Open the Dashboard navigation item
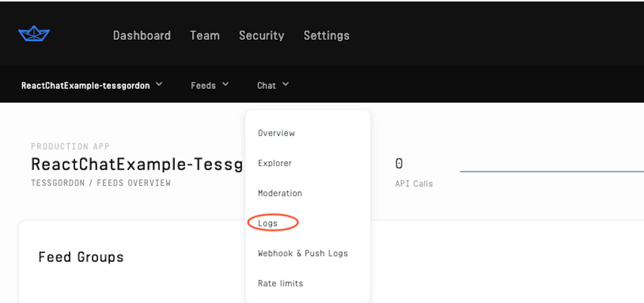The width and height of the screenshot is (644, 303). (x=142, y=35)
